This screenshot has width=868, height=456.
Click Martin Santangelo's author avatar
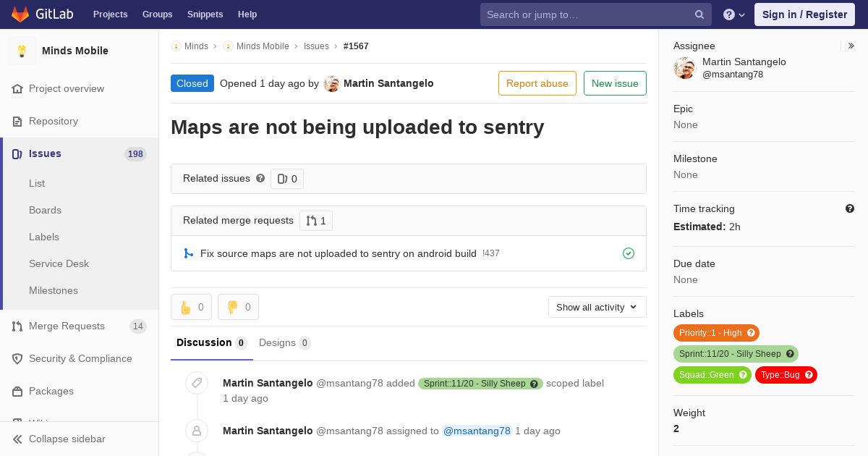point(332,84)
